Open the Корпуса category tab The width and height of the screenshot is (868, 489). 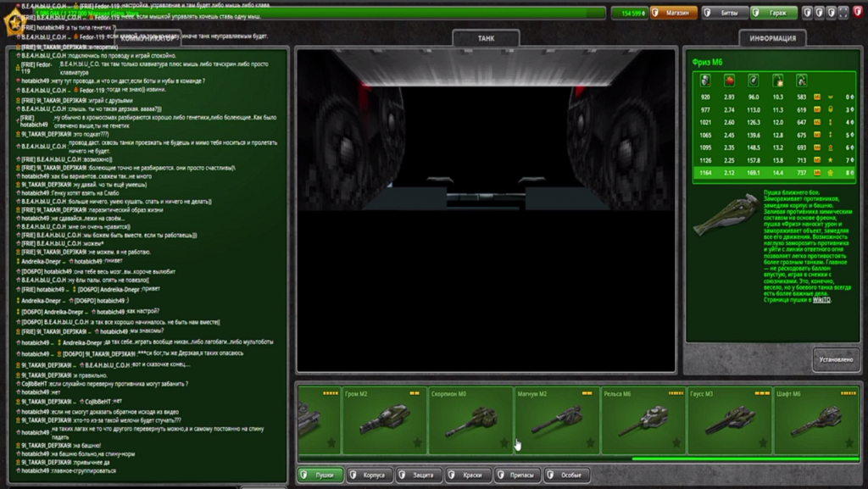370,475
